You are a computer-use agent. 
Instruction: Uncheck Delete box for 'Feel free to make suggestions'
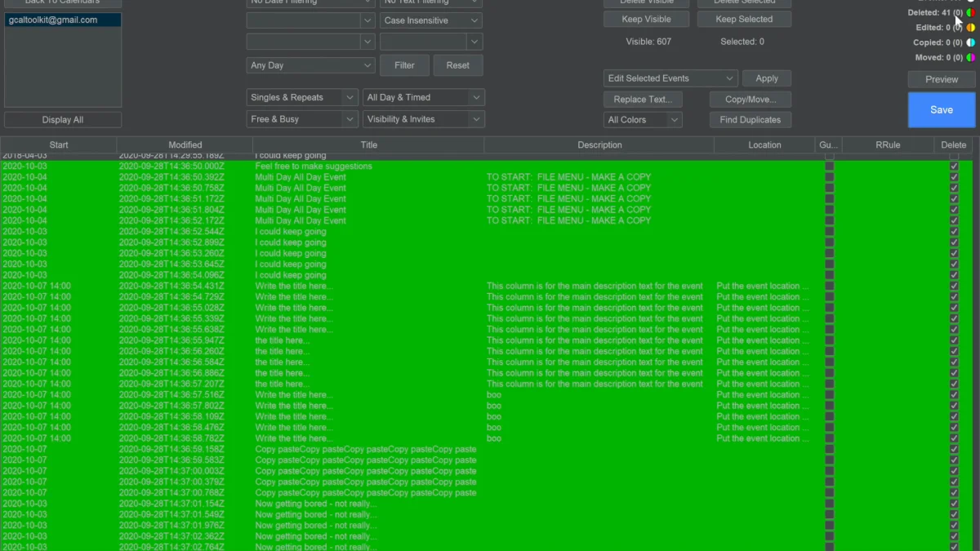point(954,167)
